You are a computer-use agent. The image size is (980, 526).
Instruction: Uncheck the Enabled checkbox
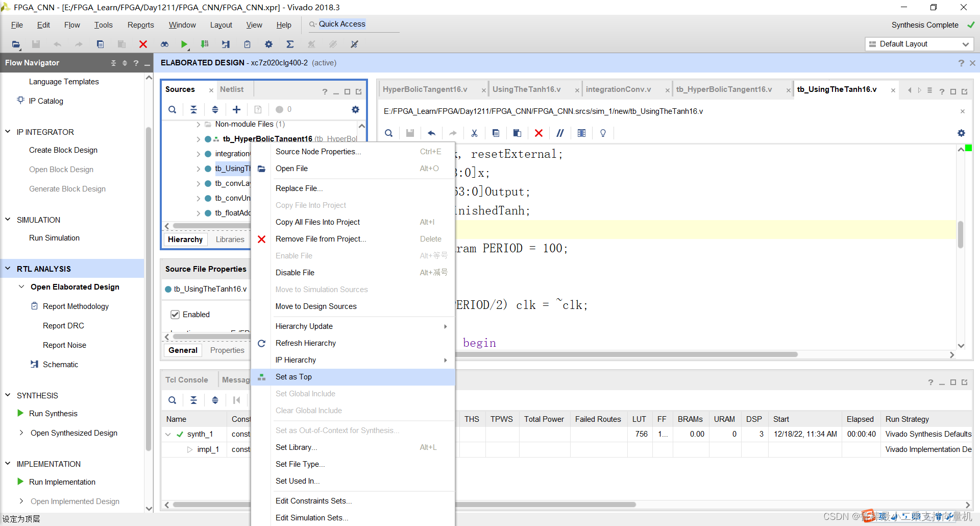(x=175, y=315)
